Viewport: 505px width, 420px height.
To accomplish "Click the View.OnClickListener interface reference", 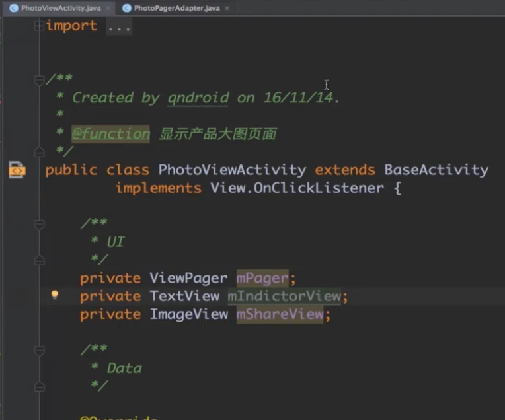I will click(297, 188).
